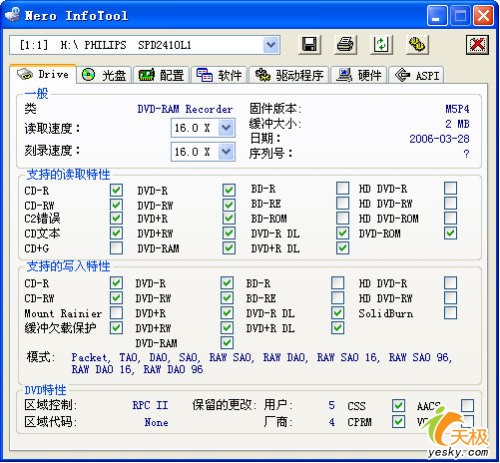Click the buffer size value 2 MB
The image size is (500, 463).
457,124
